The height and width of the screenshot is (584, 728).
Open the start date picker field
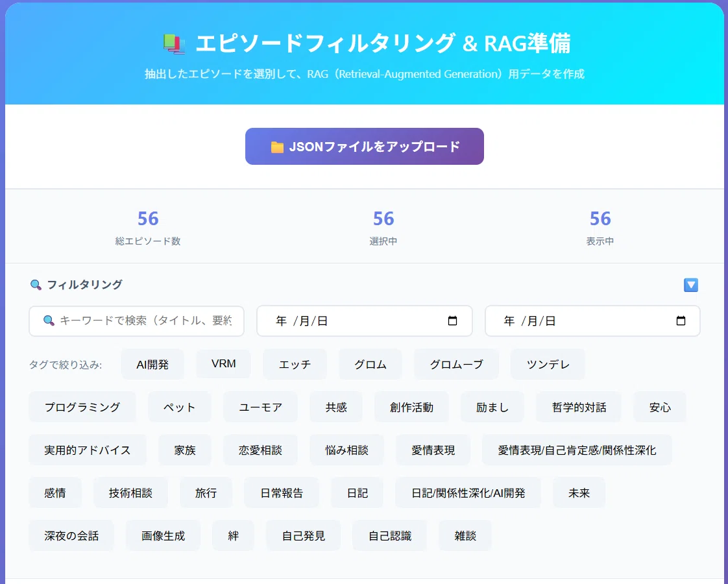click(x=365, y=321)
